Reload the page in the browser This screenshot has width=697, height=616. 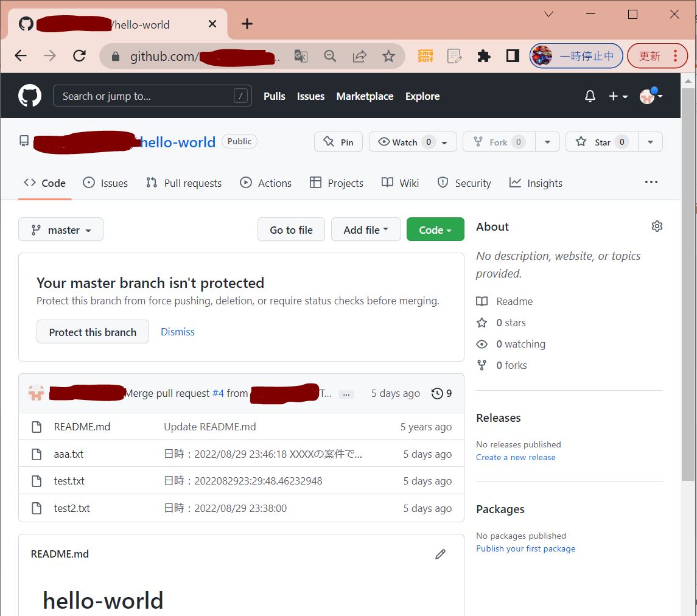[79, 56]
